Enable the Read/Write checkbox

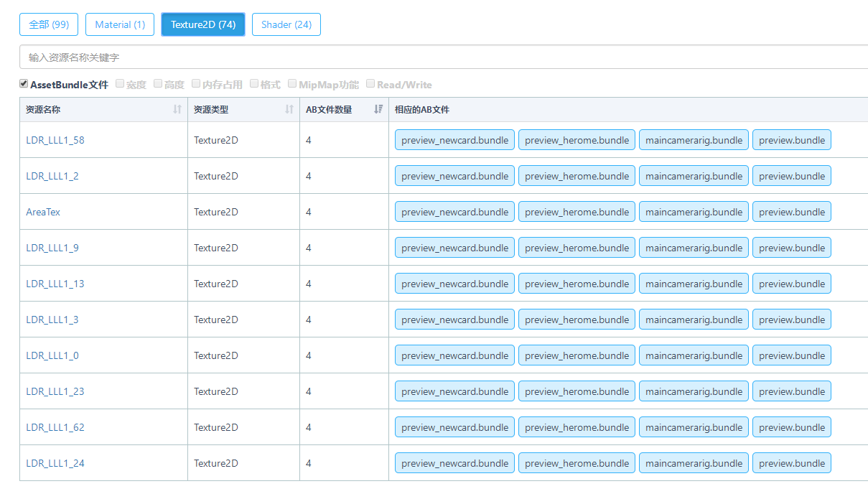coord(370,84)
